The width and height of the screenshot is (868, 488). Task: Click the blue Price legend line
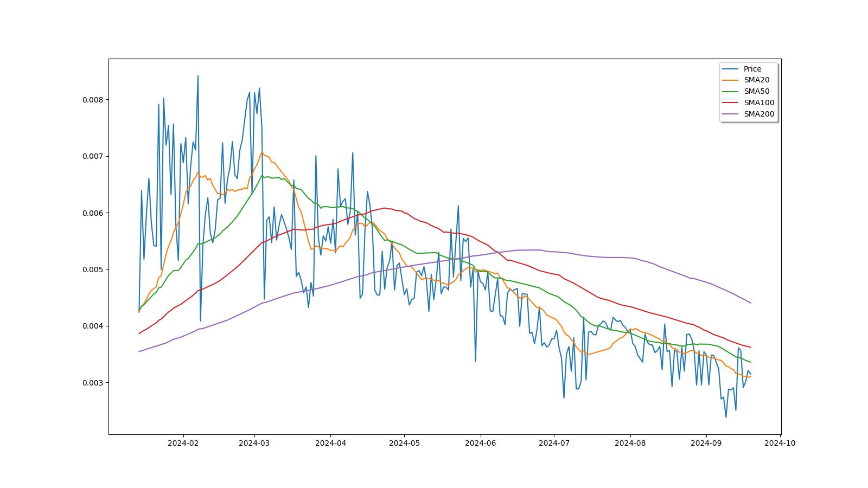(x=731, y=69)
